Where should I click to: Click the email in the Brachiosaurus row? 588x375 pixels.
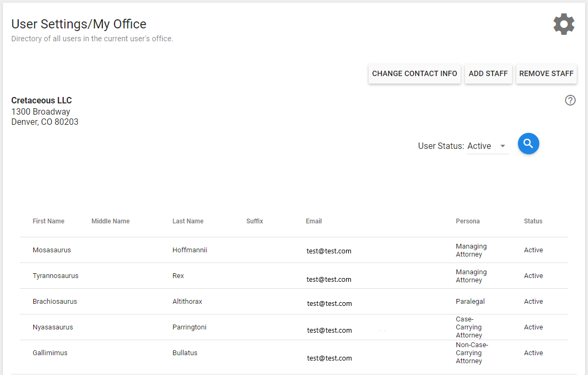[x=329, y=304]
